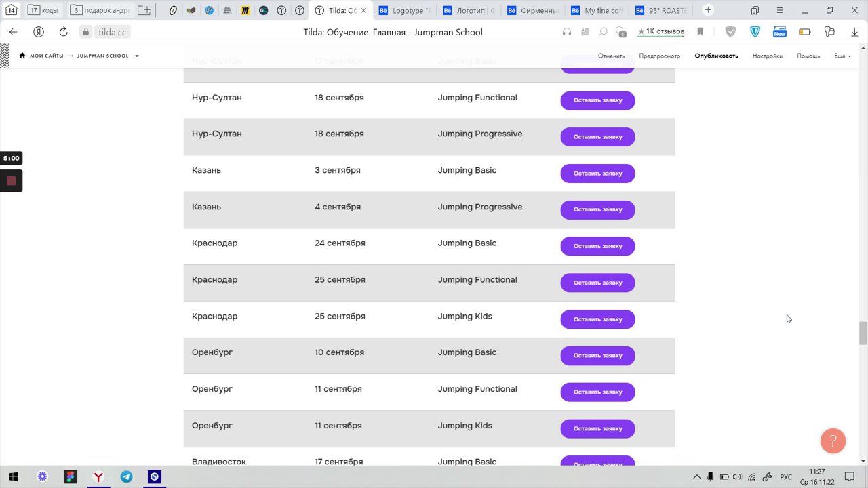Click the browser reload icon

point(63,32)
